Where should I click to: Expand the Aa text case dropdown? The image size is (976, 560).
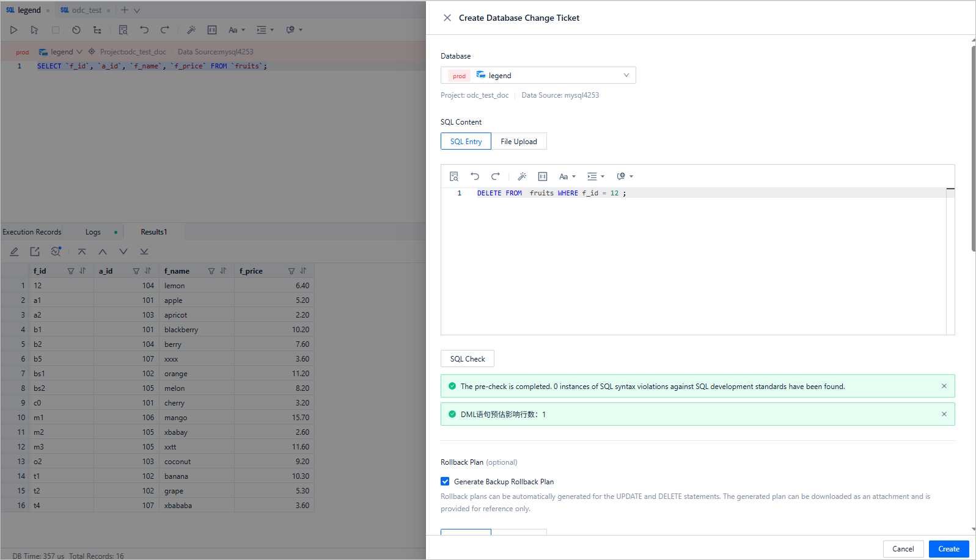pyautogui.click(x=567, y=176)
